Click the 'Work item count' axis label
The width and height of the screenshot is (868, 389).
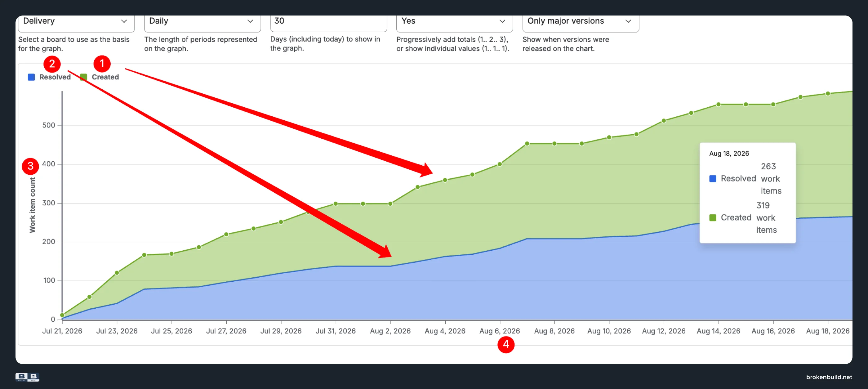(32, 205)
